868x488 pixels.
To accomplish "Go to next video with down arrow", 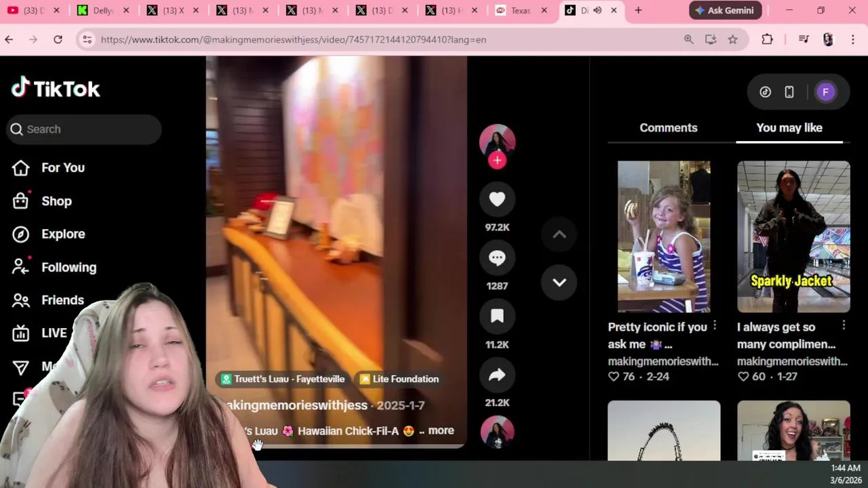I will 559,282.
